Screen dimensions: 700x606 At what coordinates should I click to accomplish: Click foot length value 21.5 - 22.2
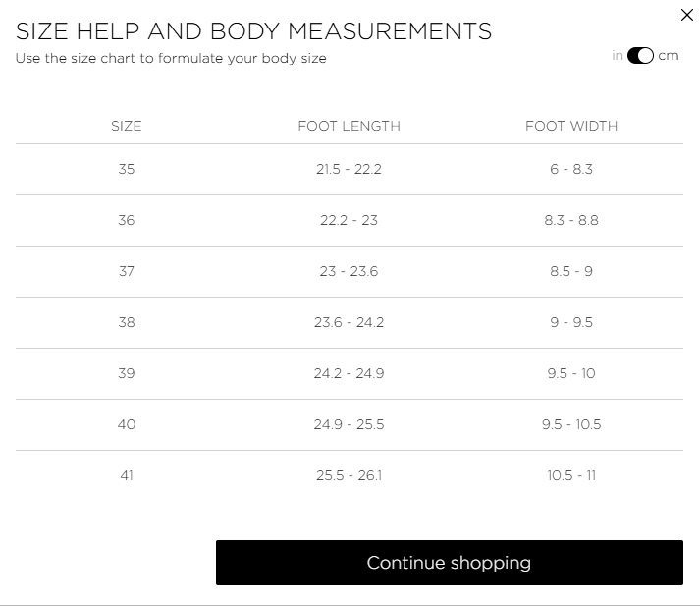[349, 169]
